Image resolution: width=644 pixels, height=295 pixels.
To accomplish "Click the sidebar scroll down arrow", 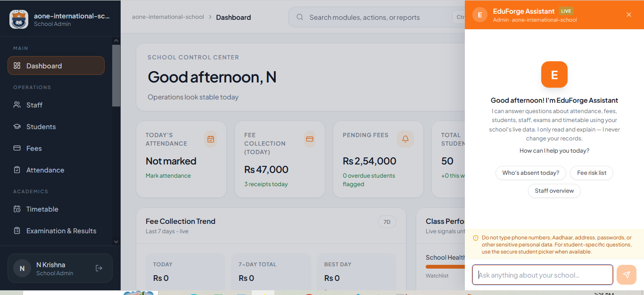I will (x=116, y=242).
